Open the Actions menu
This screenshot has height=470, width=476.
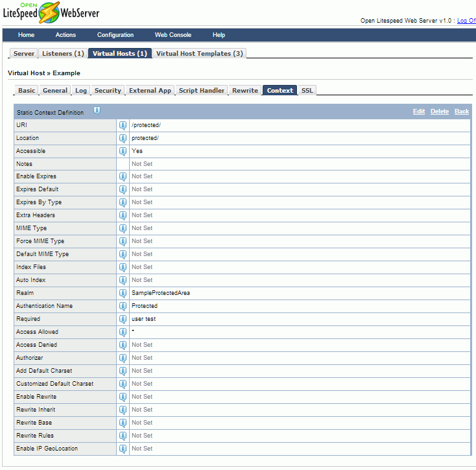(65, 35)
